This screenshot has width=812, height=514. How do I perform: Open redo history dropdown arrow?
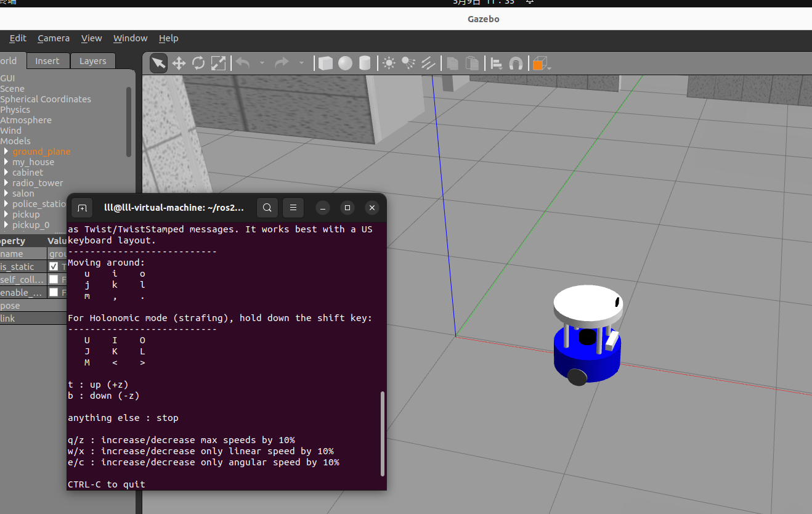click(301, 63)
